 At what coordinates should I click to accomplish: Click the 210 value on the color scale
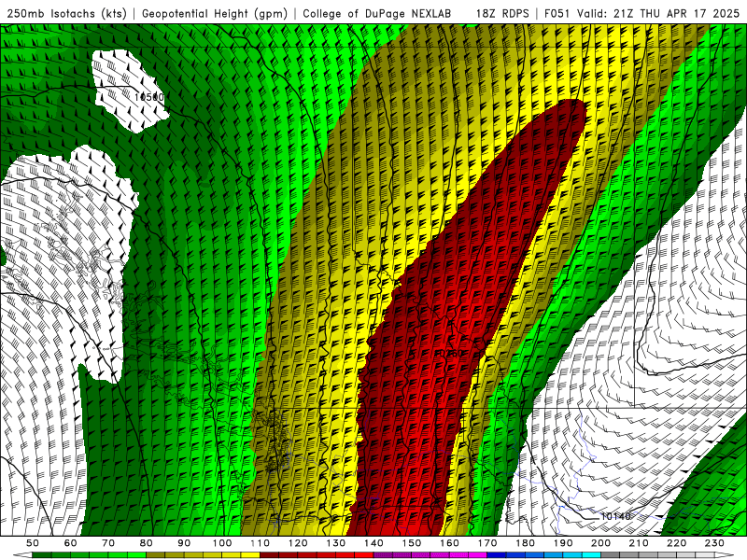coord(639,543)
